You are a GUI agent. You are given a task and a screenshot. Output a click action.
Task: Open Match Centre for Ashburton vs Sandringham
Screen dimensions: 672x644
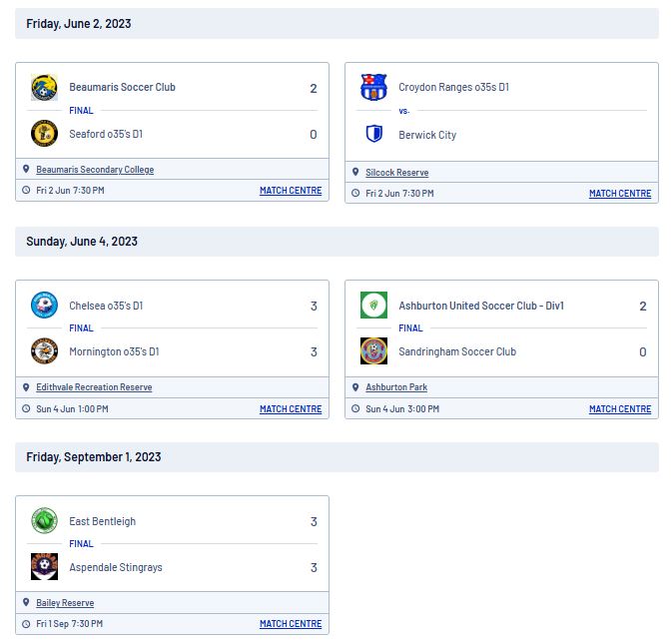[620, 408]
